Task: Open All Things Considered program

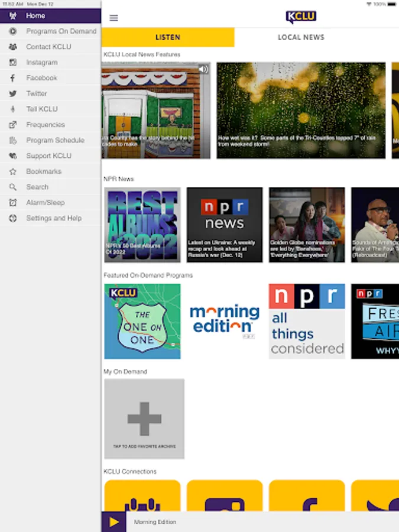Action: point(307,322)
